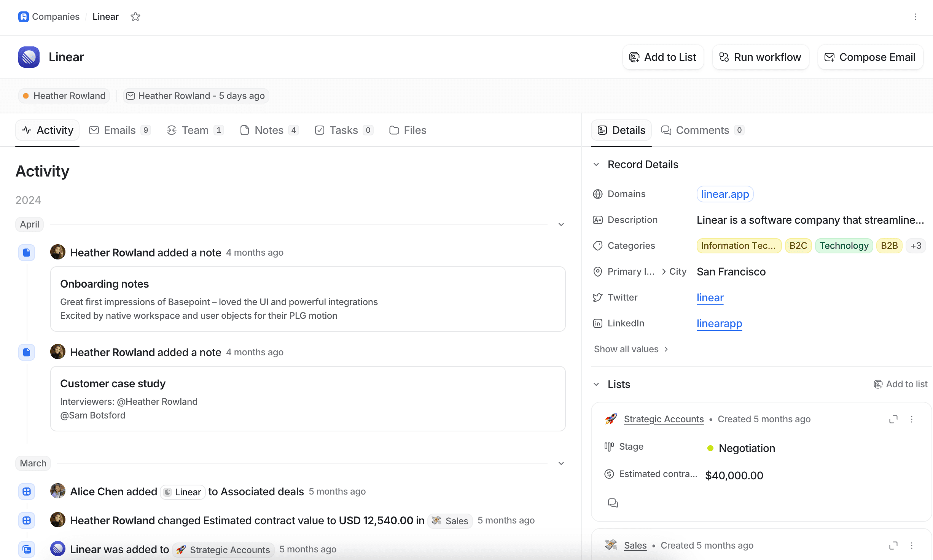
Task: Click Add to List button
Action: point(663,57)
